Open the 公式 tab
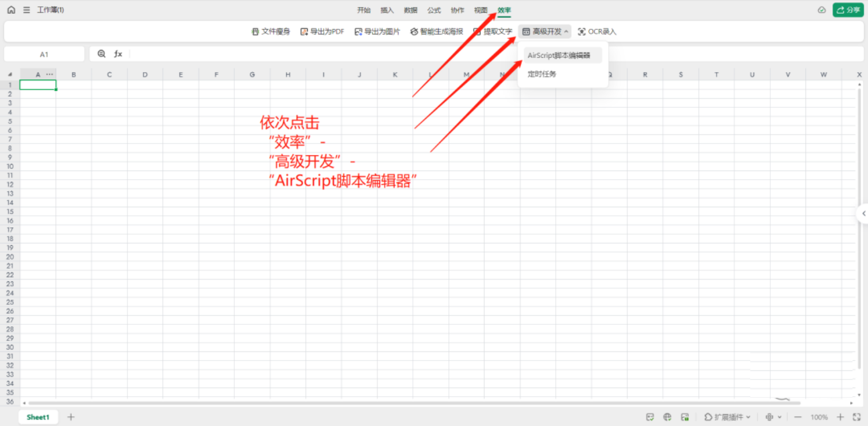 pos(434,10)
